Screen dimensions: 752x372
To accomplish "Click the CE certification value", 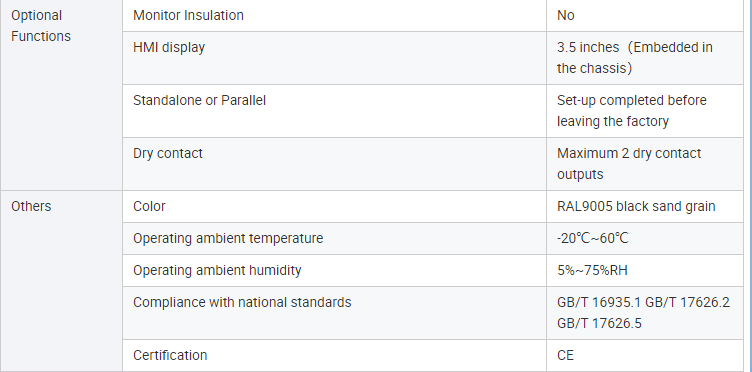I will (x=565, y=355).
